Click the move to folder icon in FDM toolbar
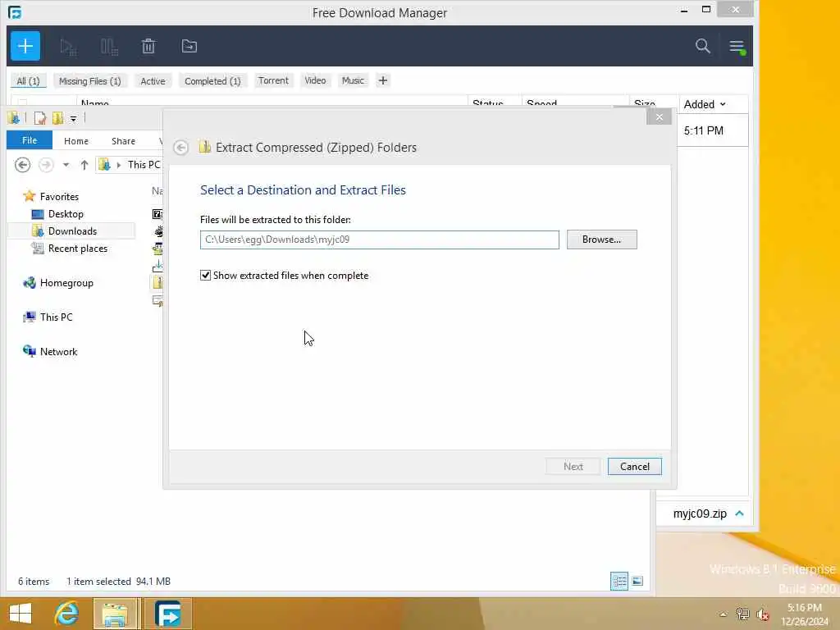The height and width of the screenshot is (630, 840). (x=189, y=47)
